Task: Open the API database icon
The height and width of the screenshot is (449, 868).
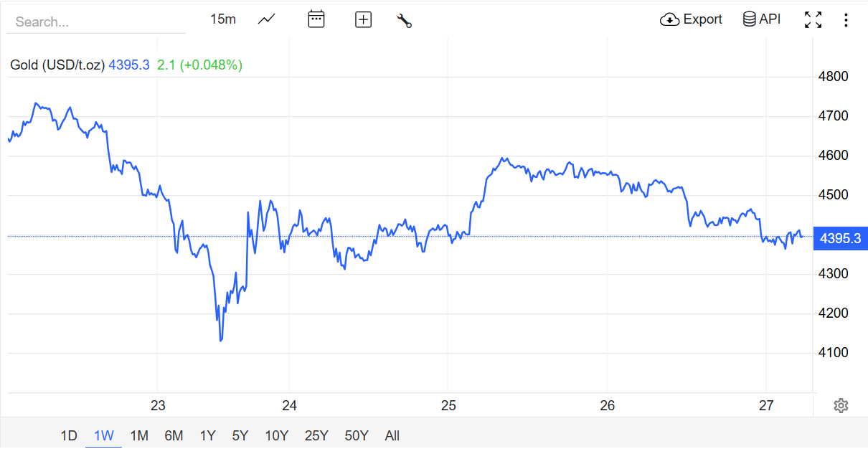Action: point(750,19)
